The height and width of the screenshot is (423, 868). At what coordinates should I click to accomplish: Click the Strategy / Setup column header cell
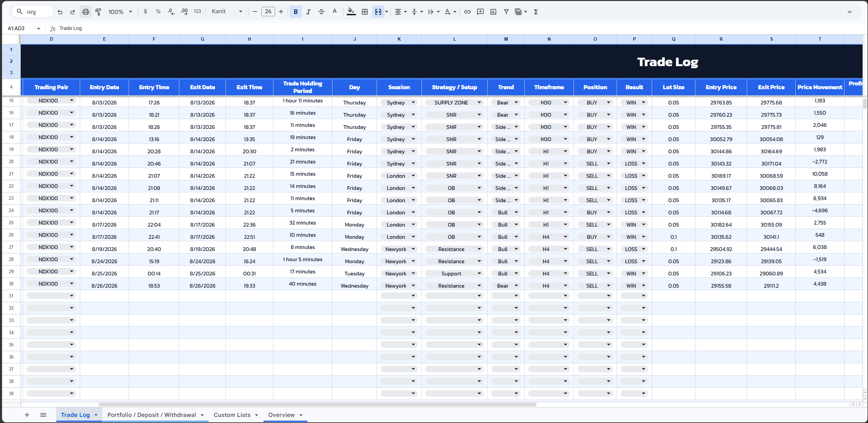point(454,87)
